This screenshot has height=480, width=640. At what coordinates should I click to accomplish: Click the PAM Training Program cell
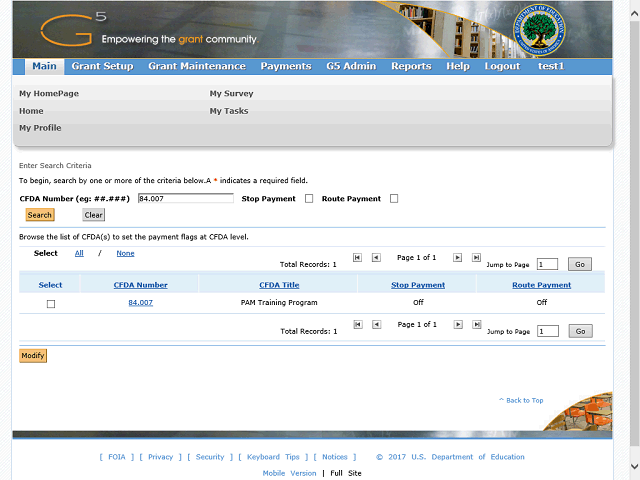[279, 302]
